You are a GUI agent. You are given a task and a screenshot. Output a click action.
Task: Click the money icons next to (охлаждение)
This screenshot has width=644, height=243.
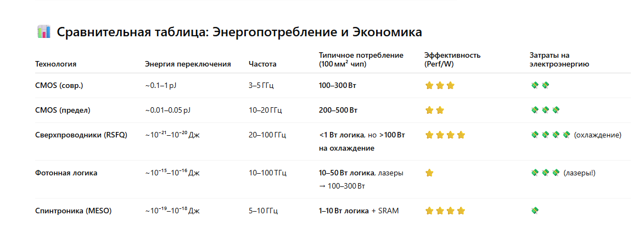tap(551, 135)
